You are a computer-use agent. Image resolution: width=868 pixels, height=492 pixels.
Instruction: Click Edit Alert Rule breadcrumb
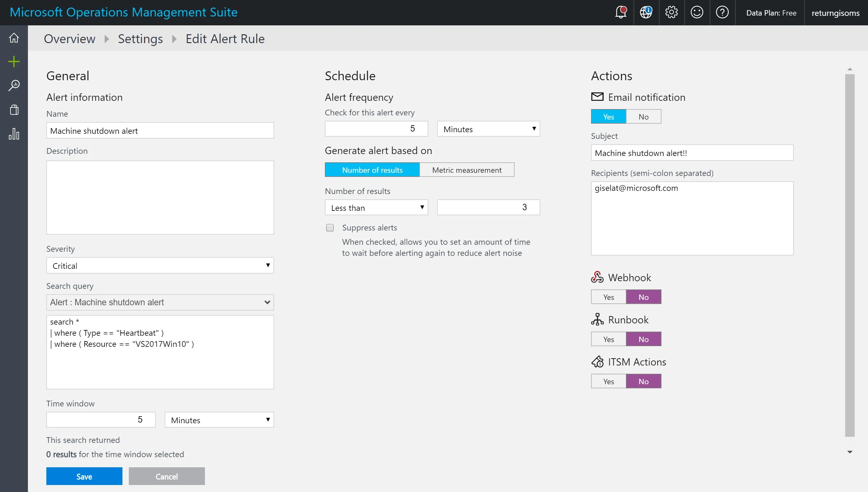click(x=225, y=39)
